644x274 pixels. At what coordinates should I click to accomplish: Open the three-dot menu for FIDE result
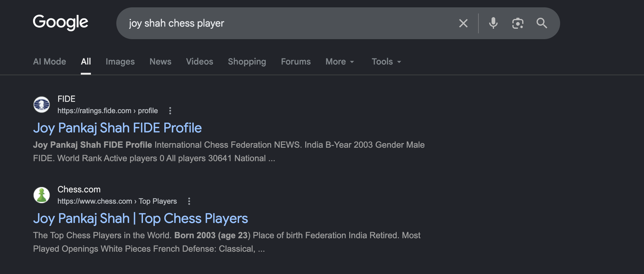[170, 111]
